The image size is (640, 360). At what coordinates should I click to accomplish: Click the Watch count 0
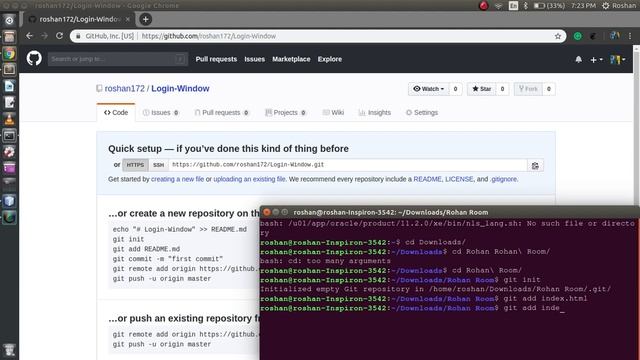456,89
